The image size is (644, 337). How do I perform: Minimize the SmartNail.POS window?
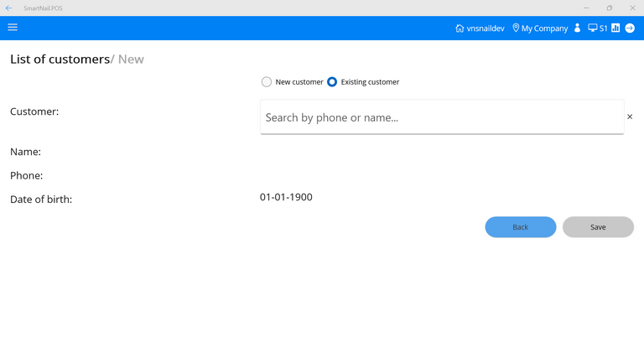point(586,8)
